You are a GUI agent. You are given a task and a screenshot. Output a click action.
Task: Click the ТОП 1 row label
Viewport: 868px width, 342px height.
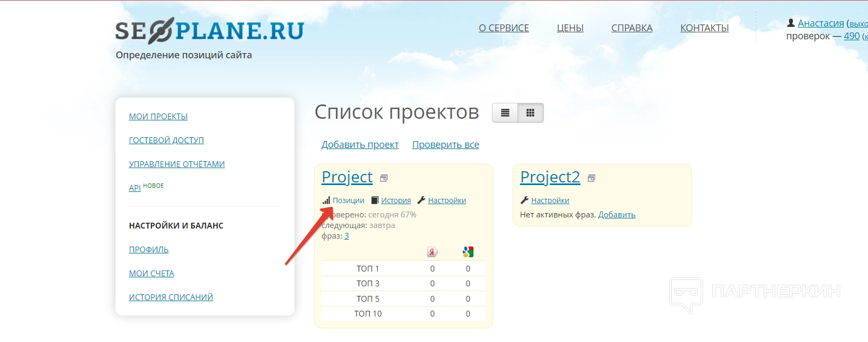click(368, 269)
